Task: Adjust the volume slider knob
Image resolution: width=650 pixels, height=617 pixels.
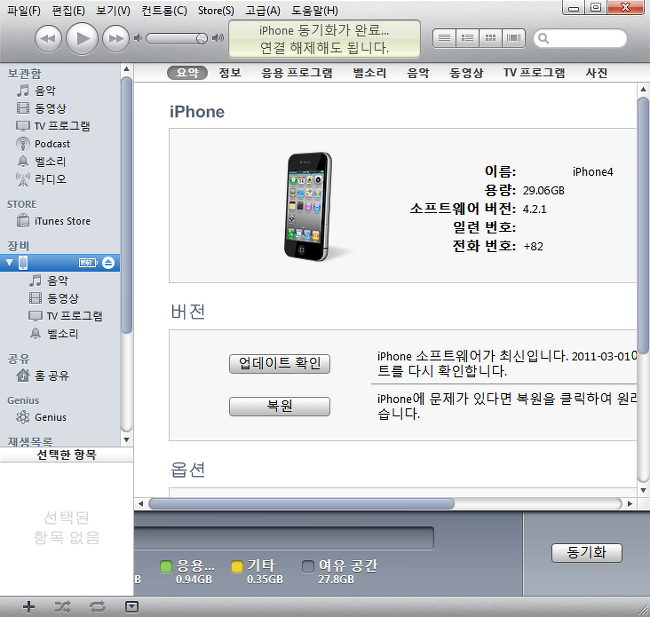Action: tap(201, 39)
